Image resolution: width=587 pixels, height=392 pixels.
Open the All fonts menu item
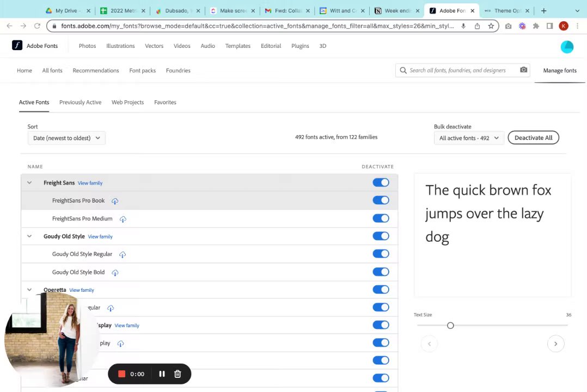point(52,70)
